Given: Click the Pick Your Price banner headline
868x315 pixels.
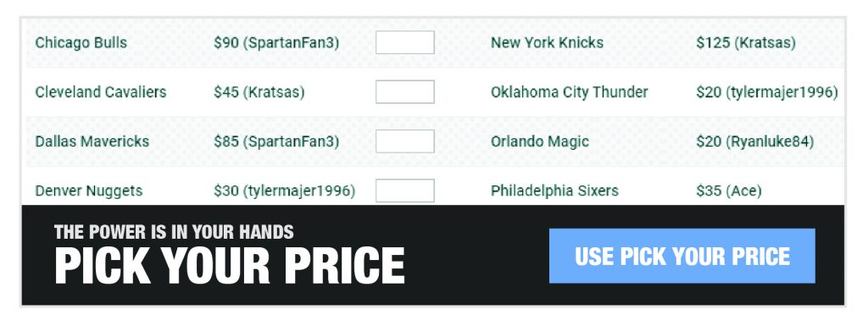Looking at the screenshot, I should point(230,266).
